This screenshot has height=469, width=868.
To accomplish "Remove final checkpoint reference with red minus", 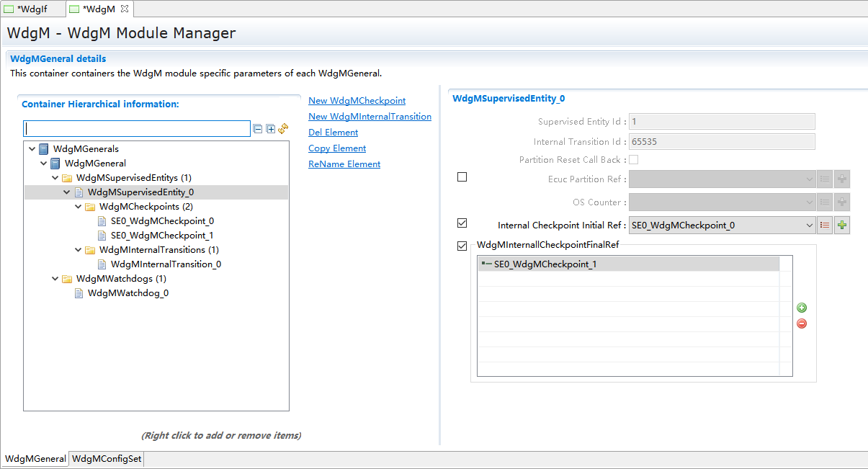I will (802, 323).
